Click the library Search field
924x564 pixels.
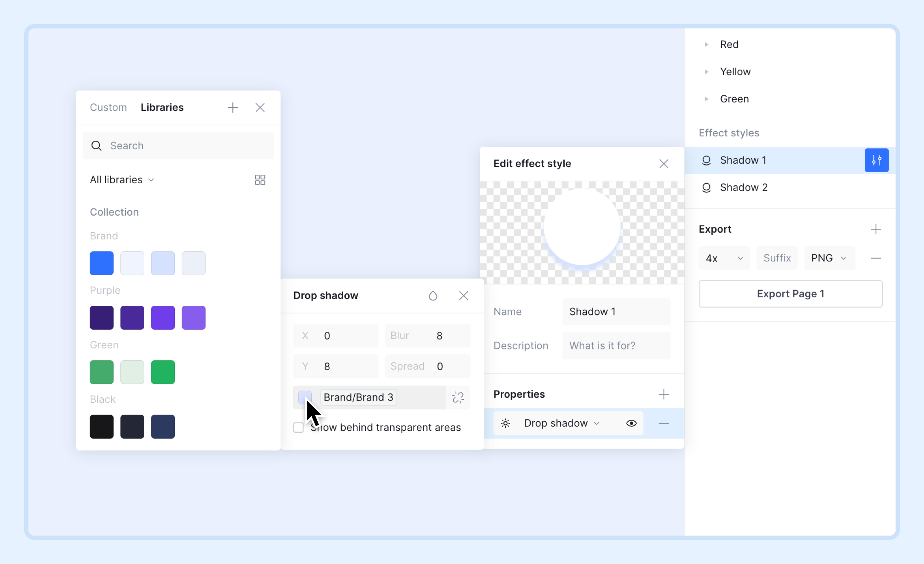178,145
